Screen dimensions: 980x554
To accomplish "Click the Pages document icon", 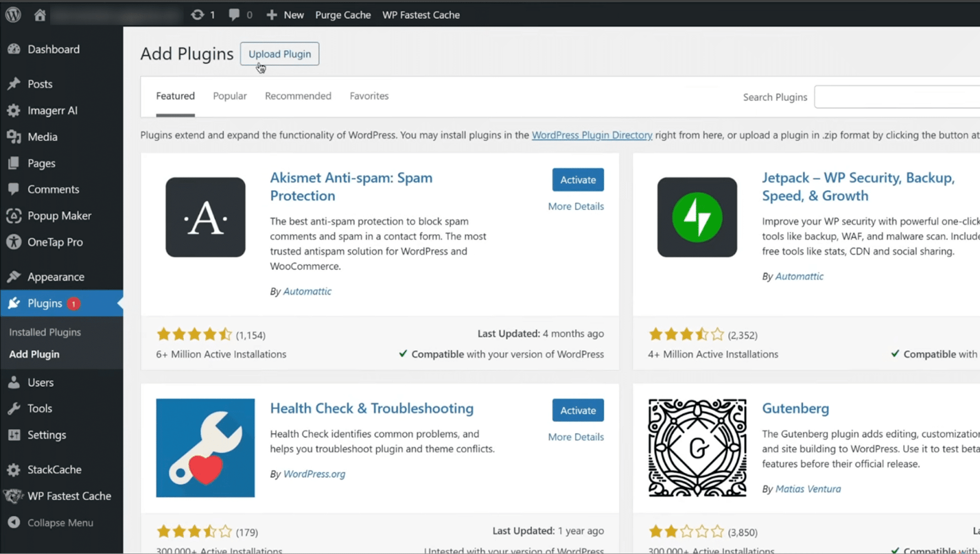I will pos(14,163).
